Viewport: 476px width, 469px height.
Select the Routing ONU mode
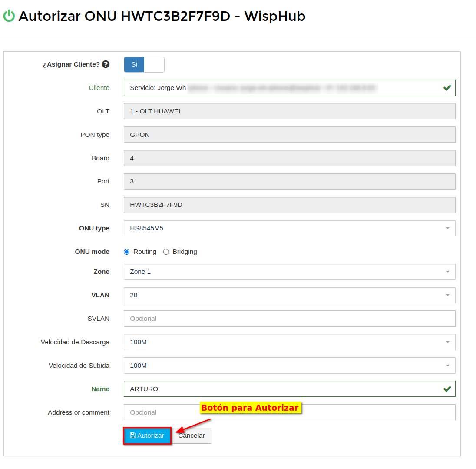click(126, 252)
